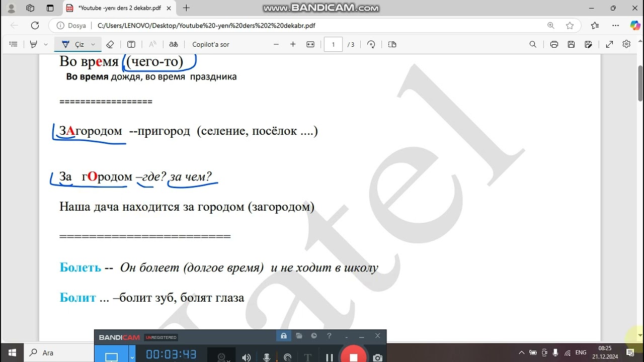The width and height of the screenshot is (644, 362).
Task: Toggle Bandicam speaker sound
Action: click(246, 357)
